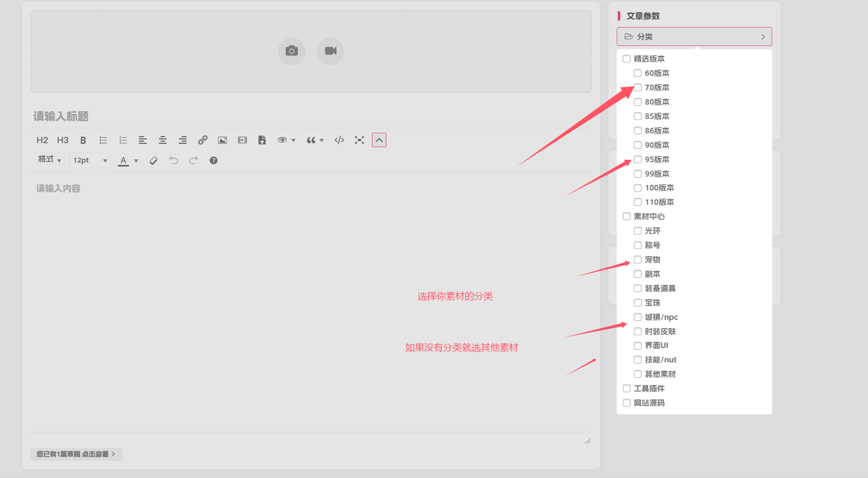Switch editor to fullscreen mode
868x478 pixels.
pos(359,140)
